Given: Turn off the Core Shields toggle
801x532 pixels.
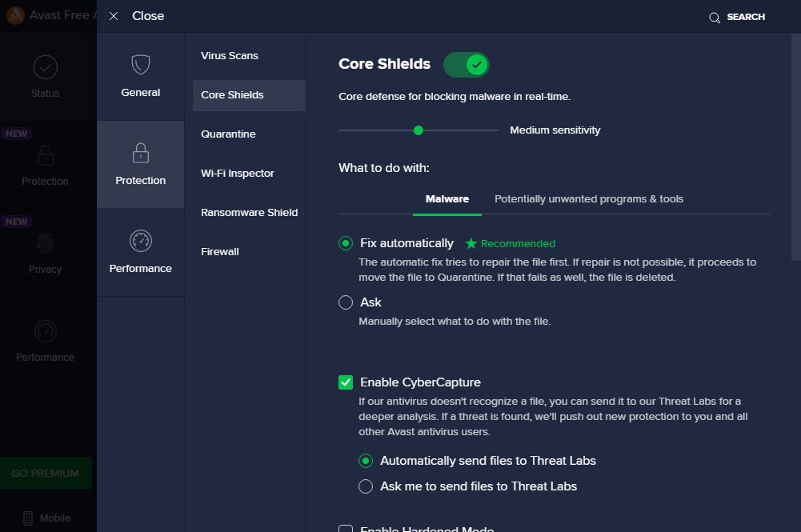Looking at the screenshot, I should 467,65.
